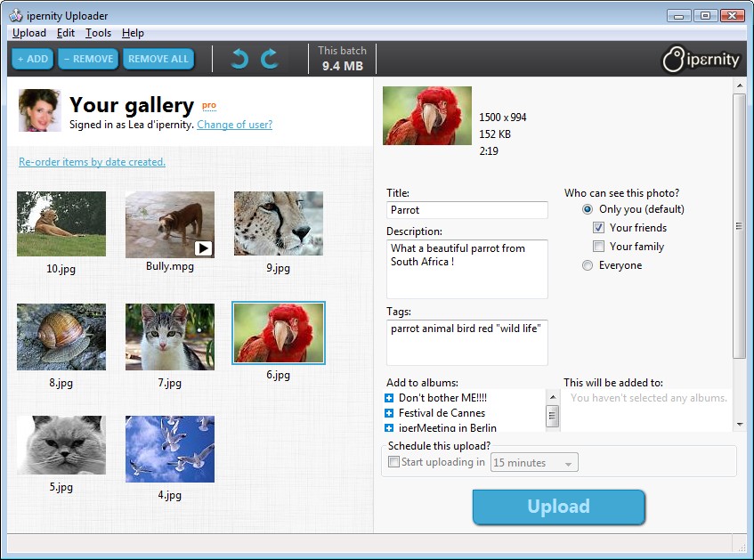Select Only you (default) radio button

pos(588,209)
